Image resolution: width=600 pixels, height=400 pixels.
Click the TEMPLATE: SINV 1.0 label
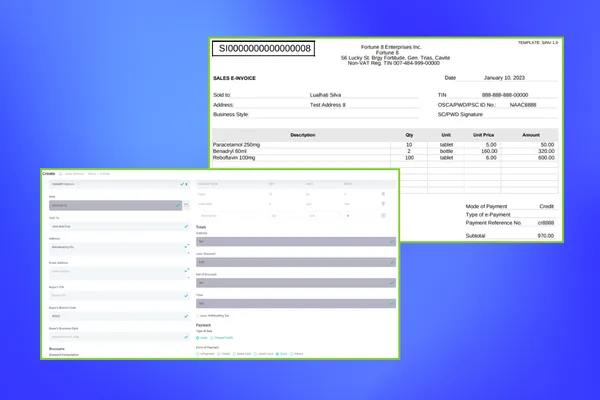(538, 42)
